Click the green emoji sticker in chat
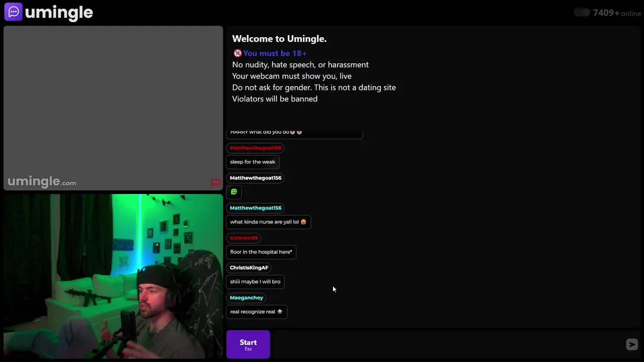The width and height of the screenshot is (644, 362). click(x=234, y=192)
